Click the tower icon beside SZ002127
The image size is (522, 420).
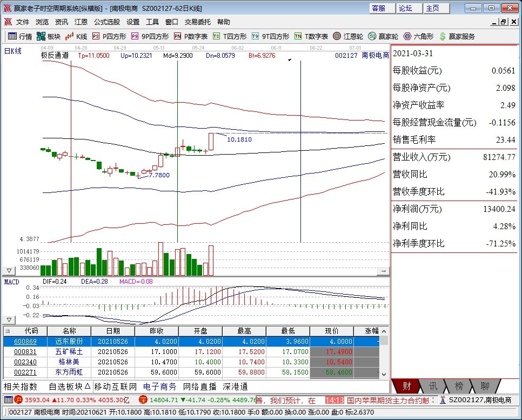tap(443, 399)
